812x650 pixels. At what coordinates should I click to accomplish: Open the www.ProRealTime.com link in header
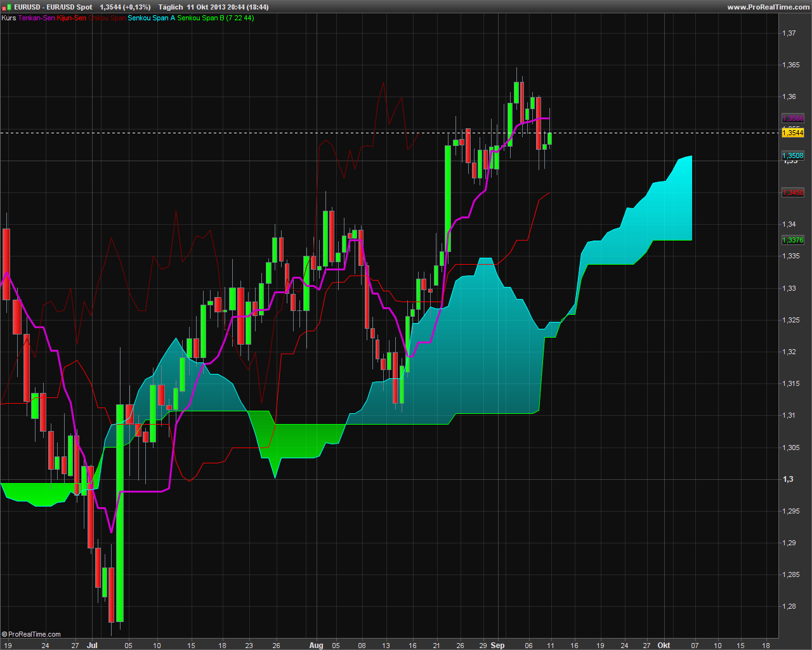pyautogui.click(x=768, y=7)
